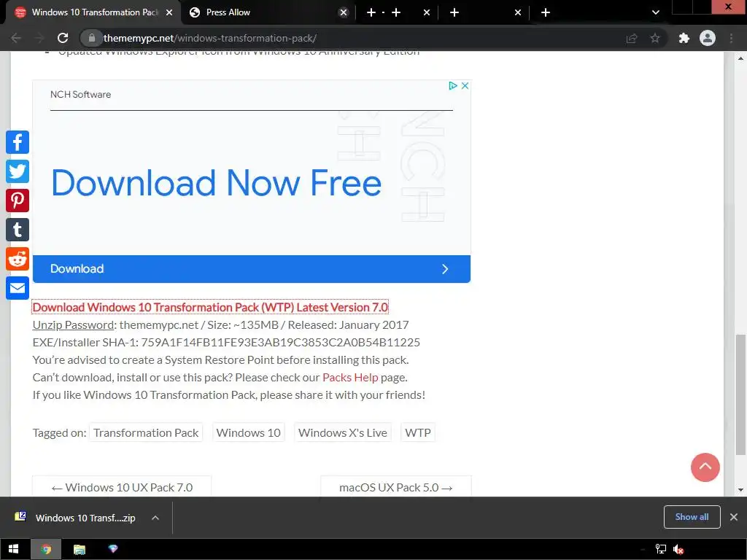
Task: Expand options for Windows 10 Transf zip download
Action: coord(155,518)
